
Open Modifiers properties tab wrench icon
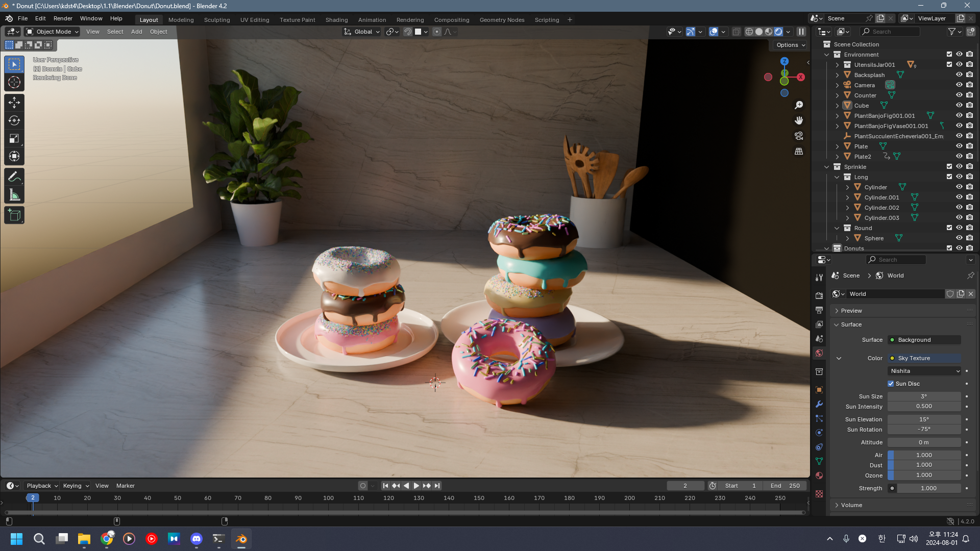click(x=819, y=404)
